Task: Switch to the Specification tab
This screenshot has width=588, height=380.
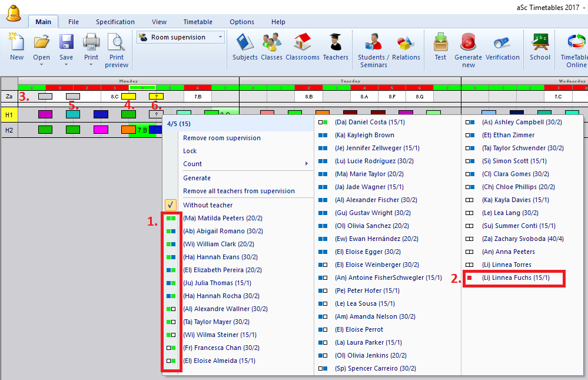Action: click(115, 22)
